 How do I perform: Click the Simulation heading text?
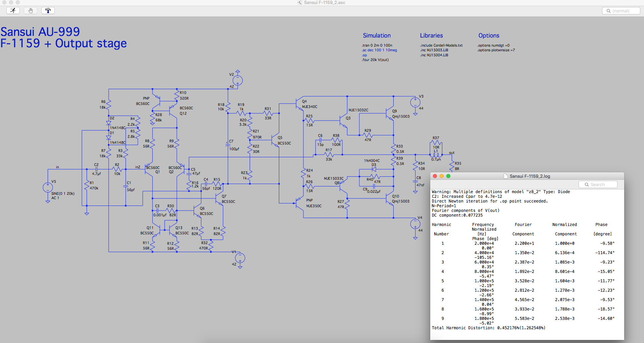pyautogui.click(x=377, y=36)
